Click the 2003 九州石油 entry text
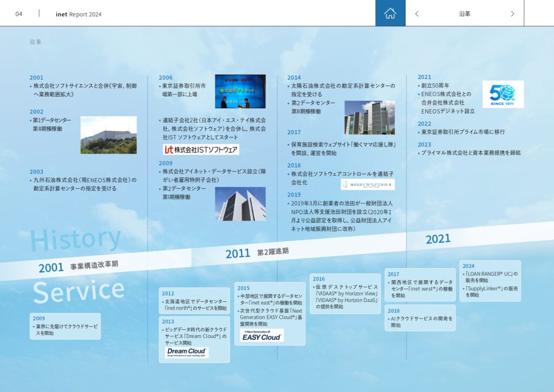 coord(83,184)
